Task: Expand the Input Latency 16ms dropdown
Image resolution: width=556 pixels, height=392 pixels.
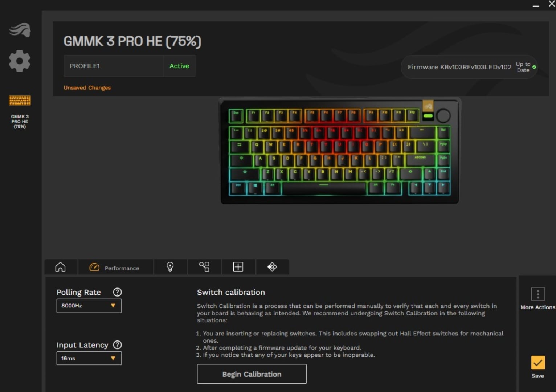Action: click(89, 358)
